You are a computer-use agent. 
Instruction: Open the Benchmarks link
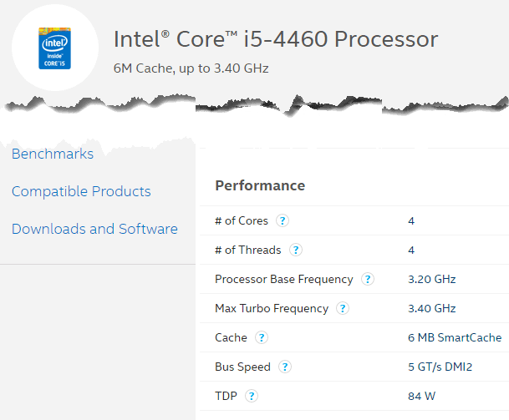click(53, 154)
